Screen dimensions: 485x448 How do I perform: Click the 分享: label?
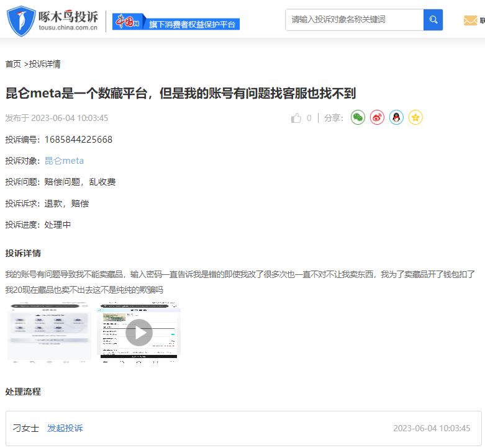[x=333, y=118]
